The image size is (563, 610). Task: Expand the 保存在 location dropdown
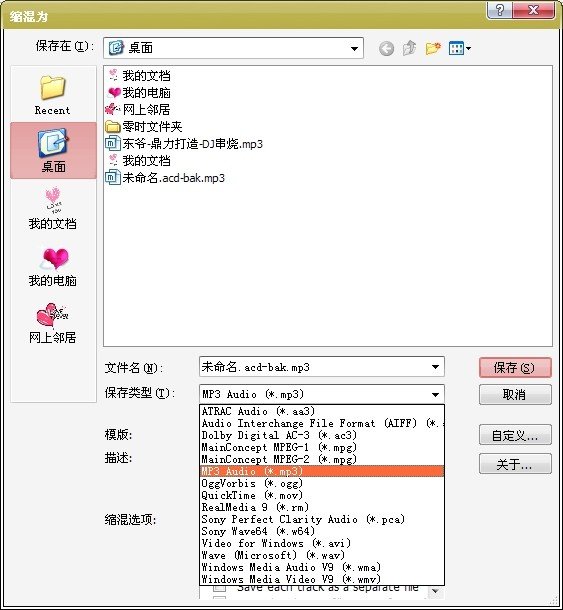pyautogui.click(x=354, y=49)
